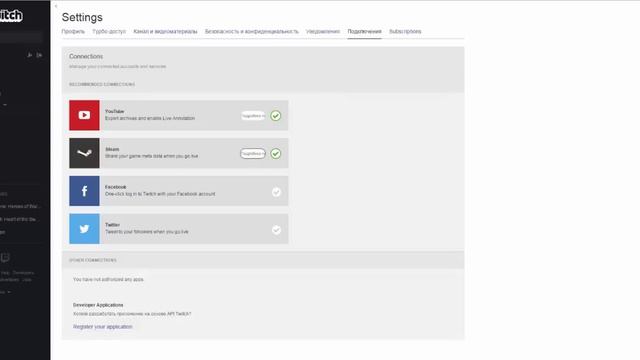Click the YouTube connection title text
The image size is (640, 360).
114,111
